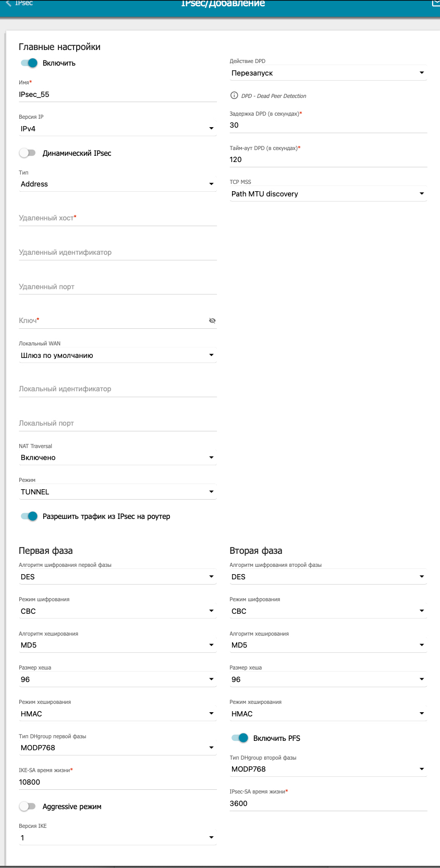Viewport: 440px width, 868px height.
Task: Click the DPD info icon
Action: 234,96
